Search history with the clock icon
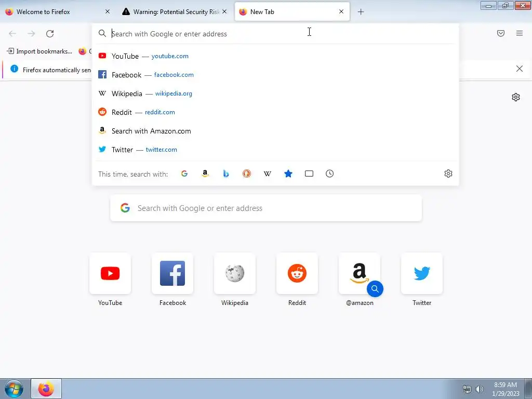 coord(329,174)
